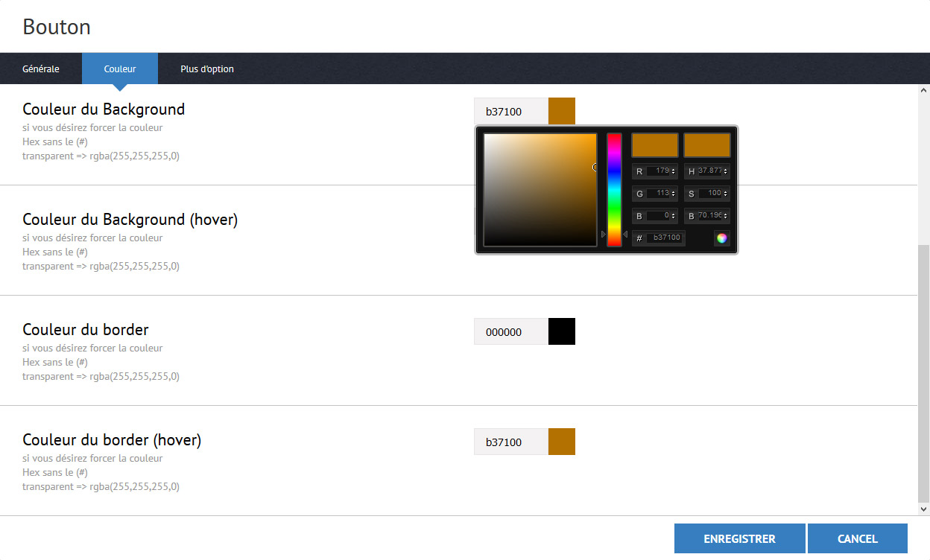Click the S saturation stepper arrows

726,194
